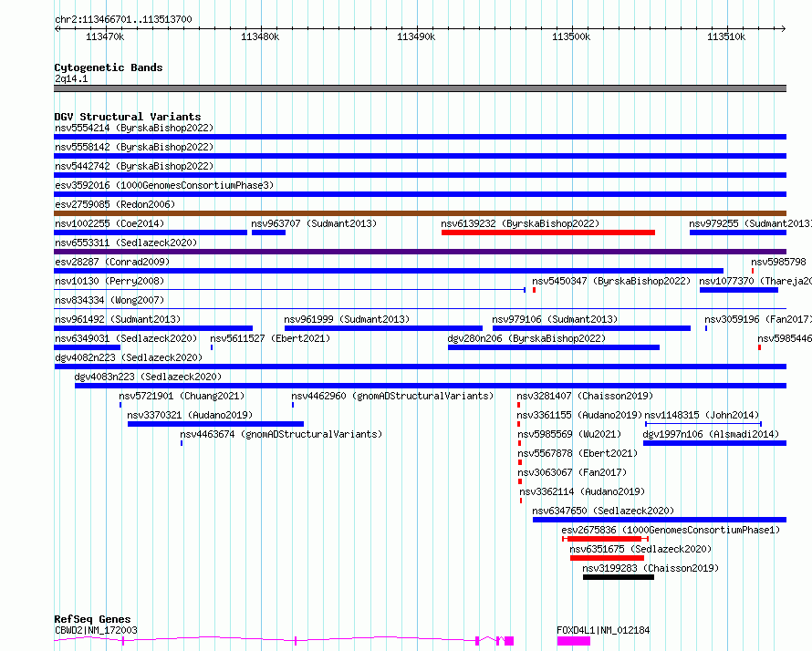Select the nsv5611527 (Ebert2021) marker

[x=212, y=347]
